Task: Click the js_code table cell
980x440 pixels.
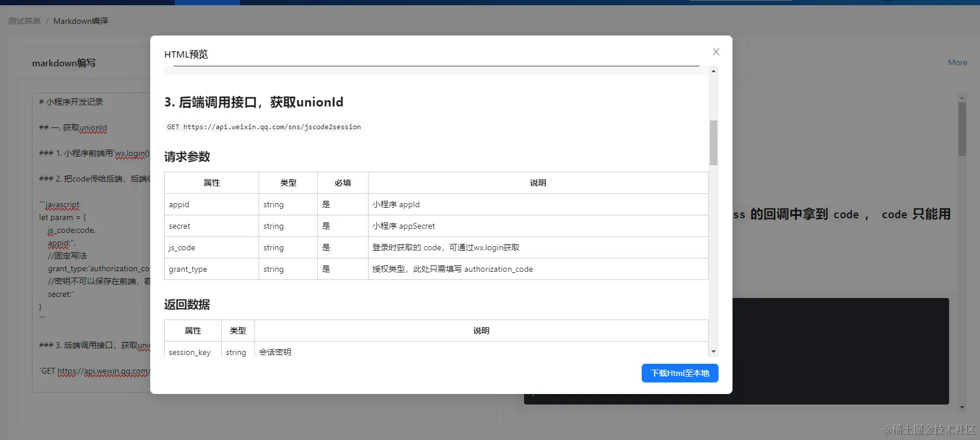Action: 212,247
